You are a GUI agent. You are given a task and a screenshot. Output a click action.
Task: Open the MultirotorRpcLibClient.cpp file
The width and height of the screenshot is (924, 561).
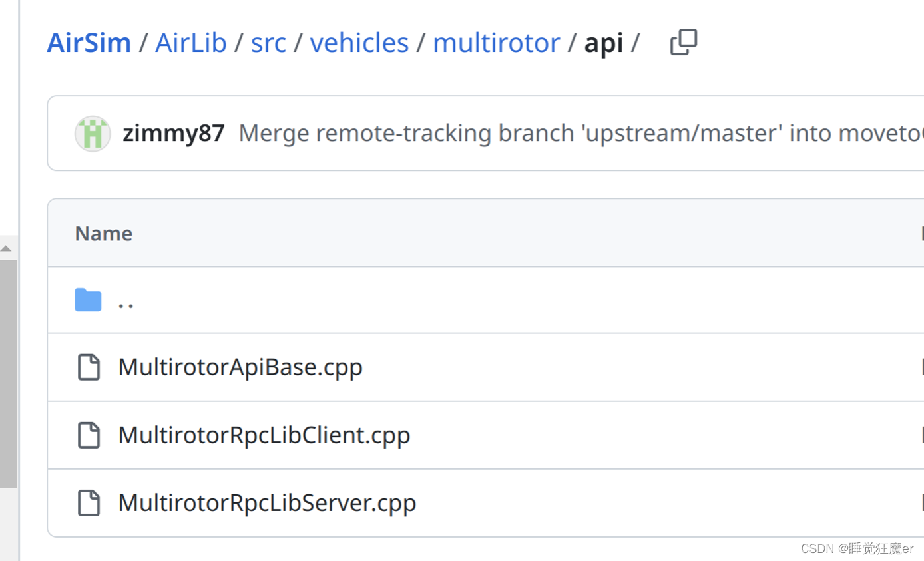point(264,435)
